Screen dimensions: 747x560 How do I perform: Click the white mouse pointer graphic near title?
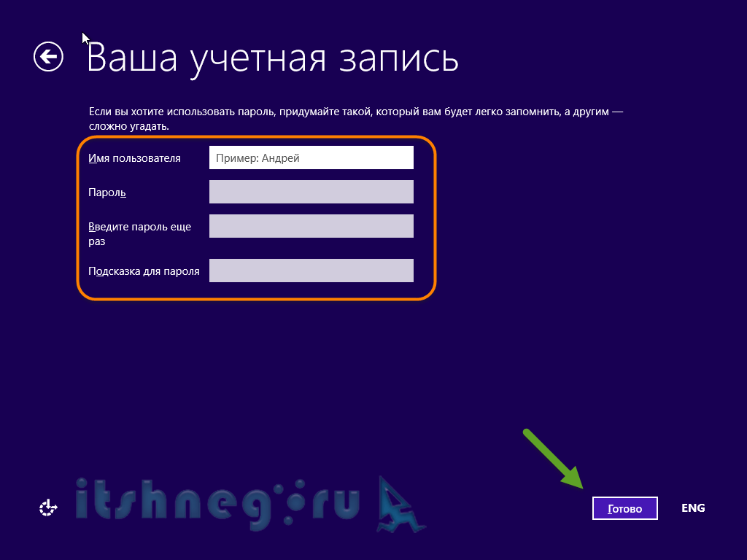85,39
